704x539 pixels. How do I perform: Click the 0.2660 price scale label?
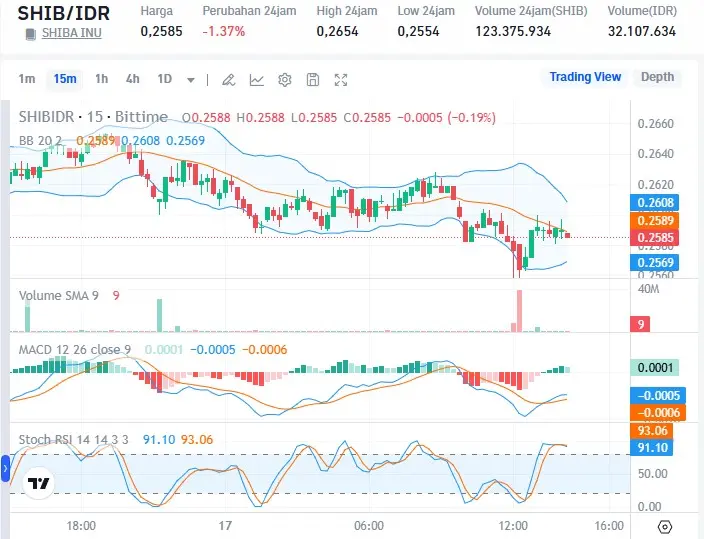point(656,124)
